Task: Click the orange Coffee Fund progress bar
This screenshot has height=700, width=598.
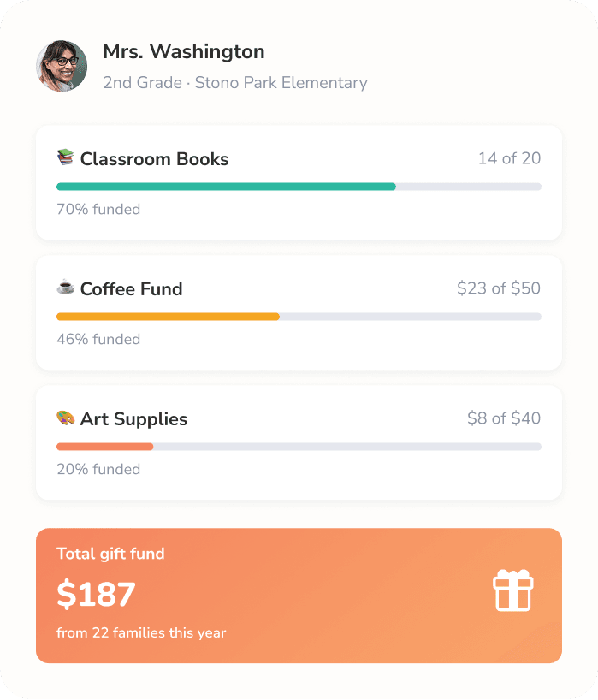Action: click(x=167, y=317)
